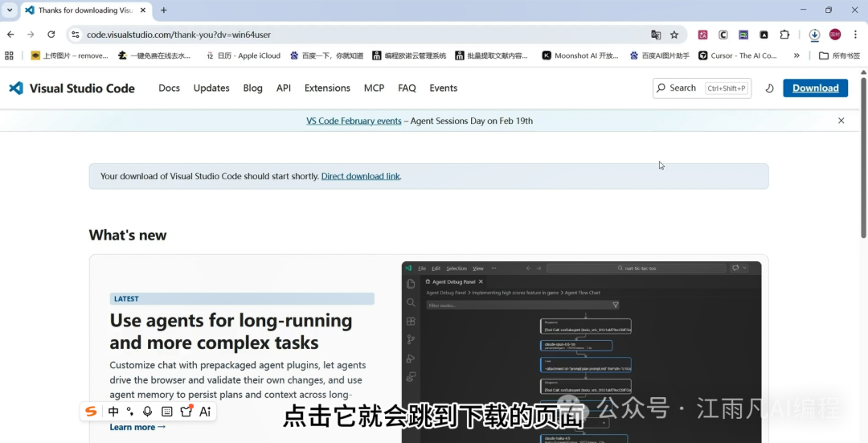Open the pink translation extension icon
The width and height of the screenshot is (868, 443).
[x=702, y=35]
